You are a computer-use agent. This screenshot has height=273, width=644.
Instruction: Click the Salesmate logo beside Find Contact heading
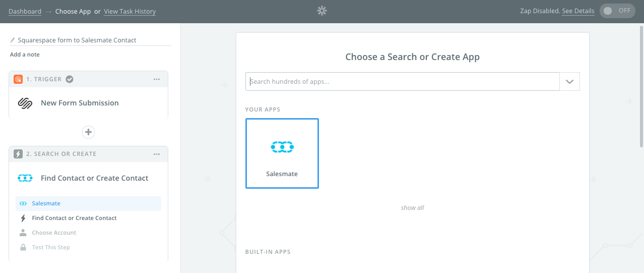tap(25, 178)
